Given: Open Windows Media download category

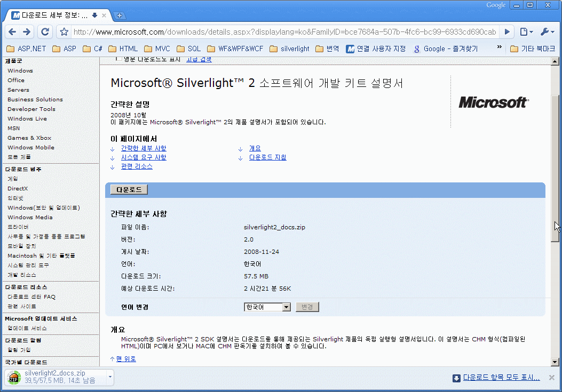Looking at the screenshot, I should point(30,217).
